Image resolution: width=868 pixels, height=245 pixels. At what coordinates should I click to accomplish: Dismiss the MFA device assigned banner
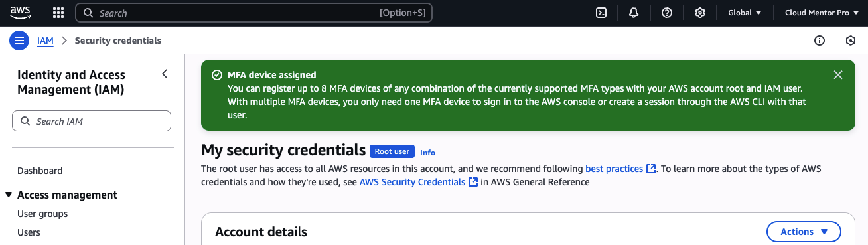point(838,75)
